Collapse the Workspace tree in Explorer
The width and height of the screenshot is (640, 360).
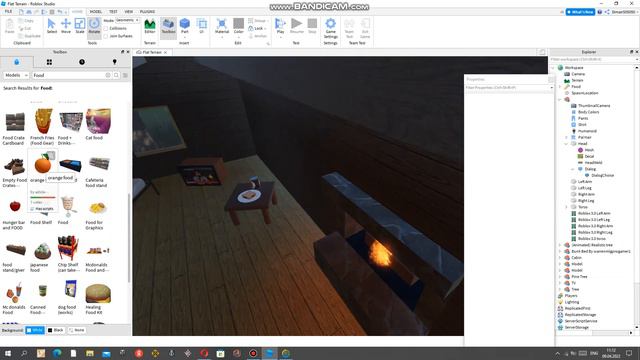pyautogui.click(x=553, y=68)
